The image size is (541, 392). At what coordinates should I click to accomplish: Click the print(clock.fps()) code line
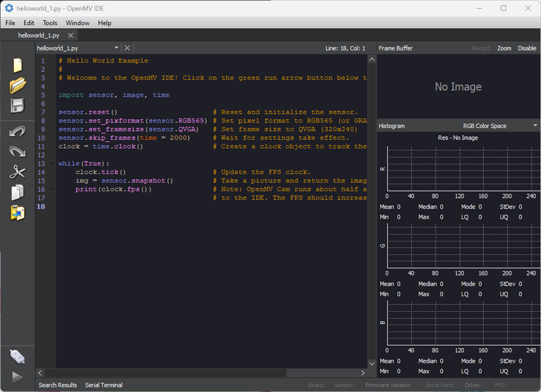[113, 189]
